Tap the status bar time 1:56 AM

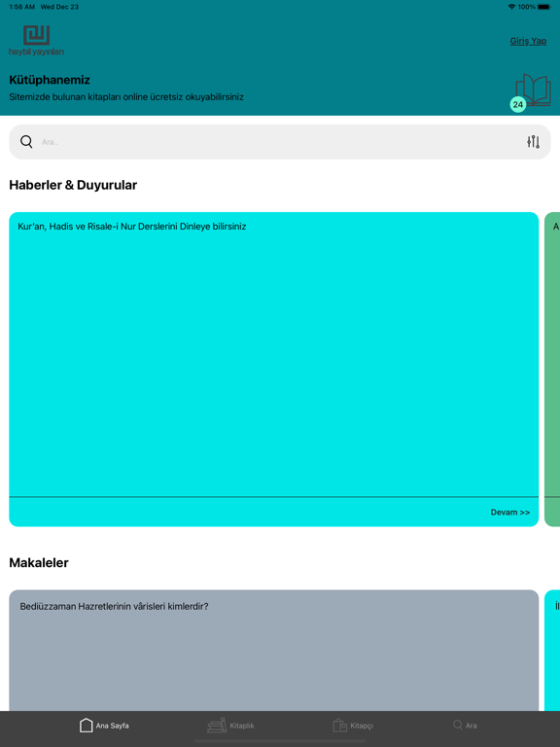22,7
